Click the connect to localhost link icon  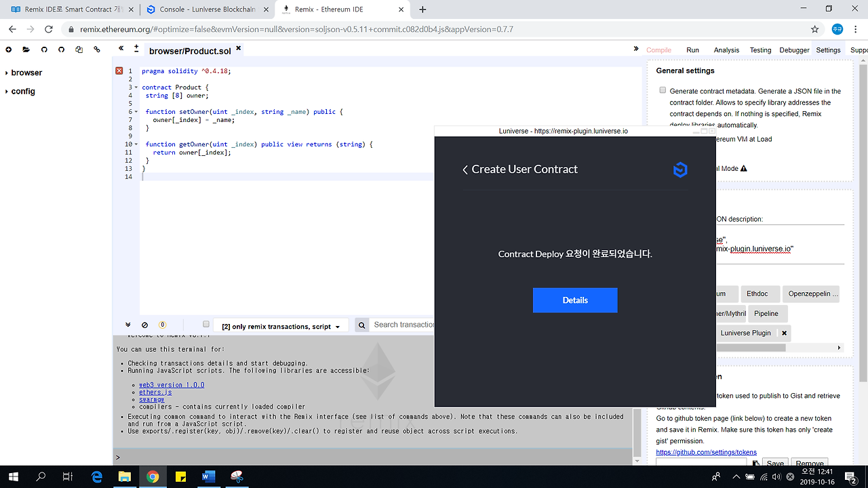(x=97, y=49)
